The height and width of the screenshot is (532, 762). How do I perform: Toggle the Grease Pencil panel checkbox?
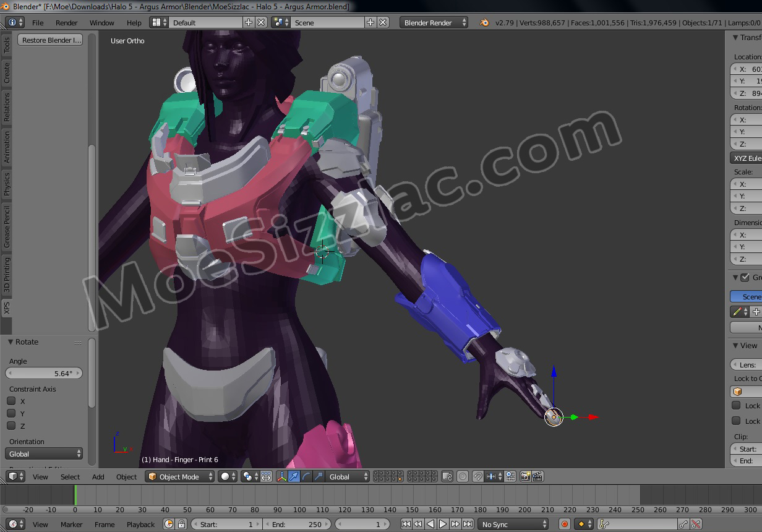coord(745,277)
